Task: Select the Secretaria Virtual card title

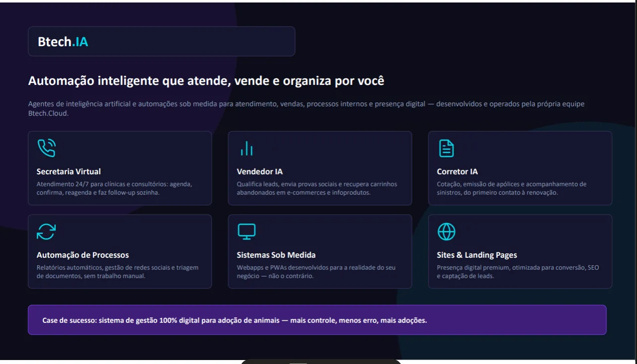Action: pos(69,172)
